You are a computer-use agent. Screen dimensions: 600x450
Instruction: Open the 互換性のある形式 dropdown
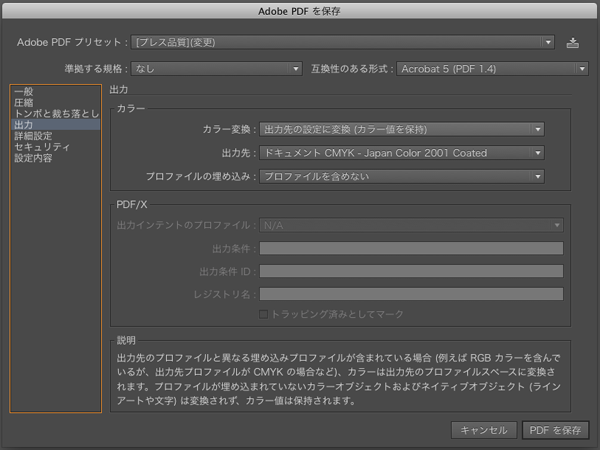click(x=492, y=69)
